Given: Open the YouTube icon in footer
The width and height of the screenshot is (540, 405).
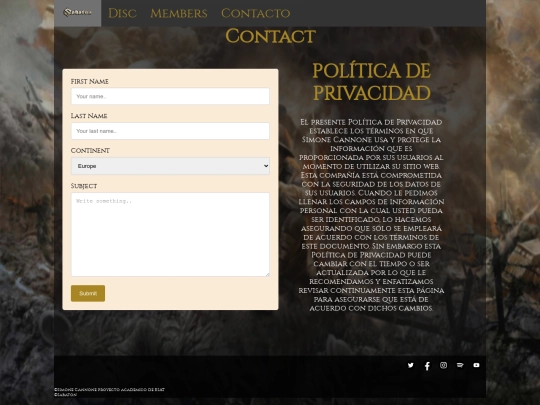Looking at the screenshot, I should (x=476, y=365).
